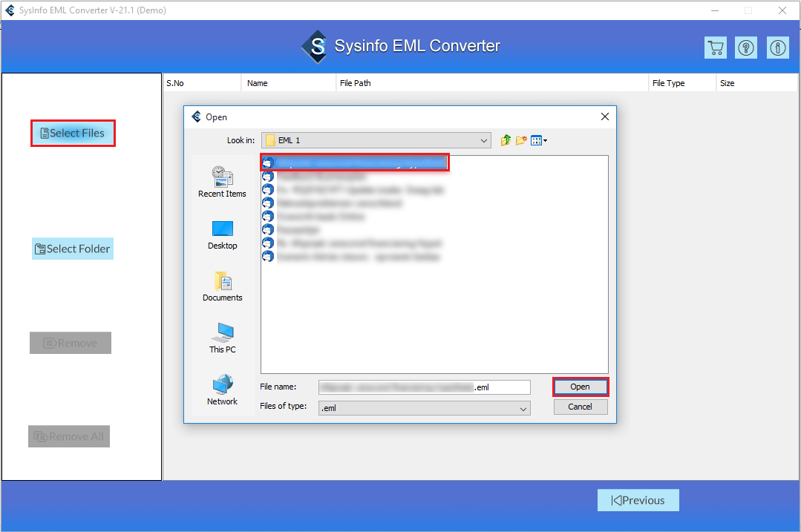Expand the Look in EML 1 dropdown

click(x=376, y=140)
